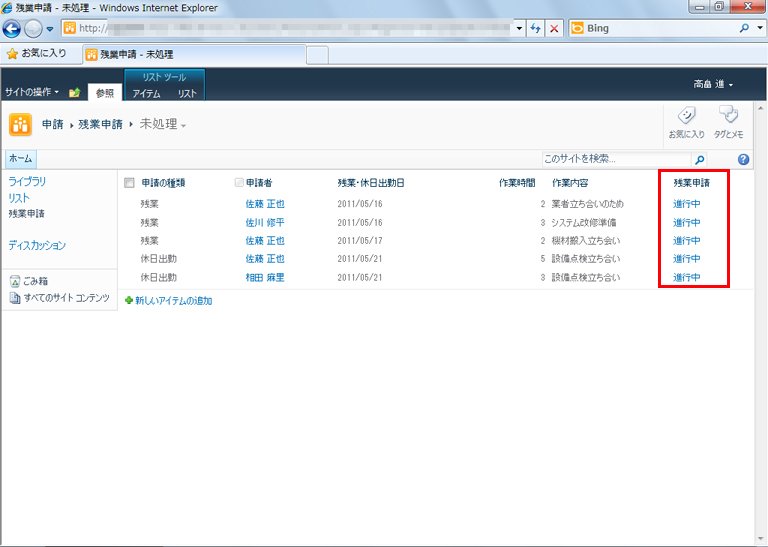Select the 残業申請 - 未処理 browser tab
Viewport: 768px width, 547px height.
pos(194,54)
